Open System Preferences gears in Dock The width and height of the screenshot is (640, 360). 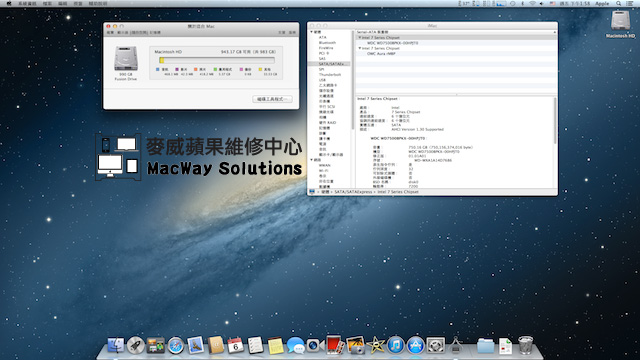436,345
